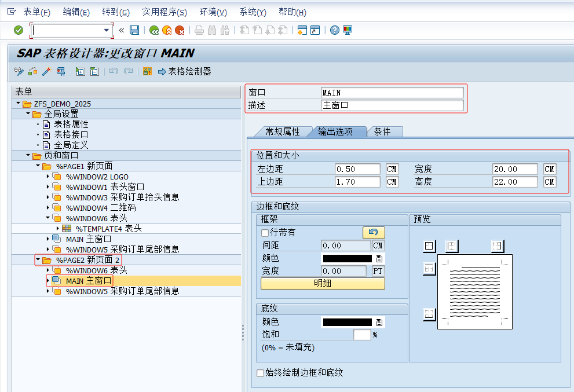Collapse the ZFS_DEMO_2025 root node
This screenshot has height=392, width=574.
point(19,104)
